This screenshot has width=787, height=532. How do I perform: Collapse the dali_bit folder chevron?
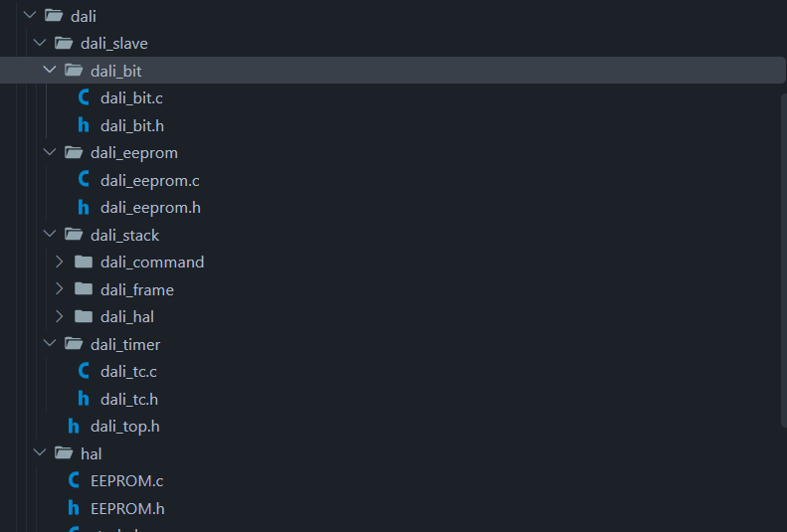coord(49,71)
